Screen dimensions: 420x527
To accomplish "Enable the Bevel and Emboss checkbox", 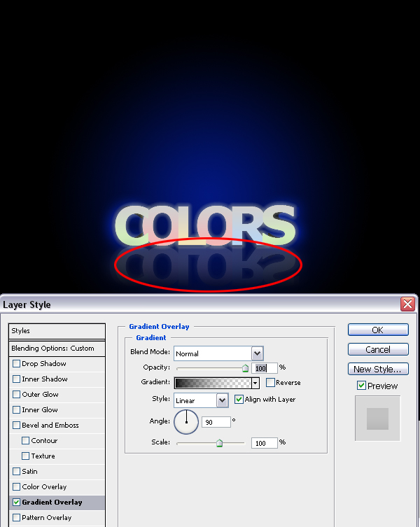I will click(x=16, y=426).
